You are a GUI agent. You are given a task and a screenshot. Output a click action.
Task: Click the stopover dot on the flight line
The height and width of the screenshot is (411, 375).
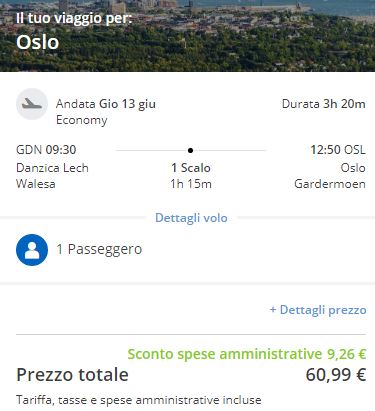click(x=190, y=150)
